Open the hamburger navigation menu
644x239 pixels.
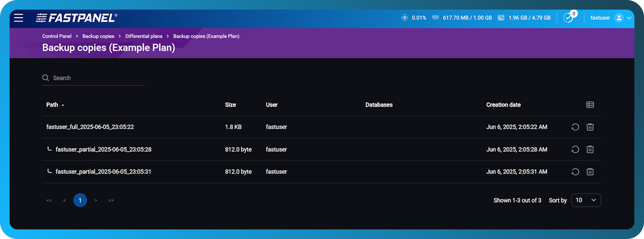tap(18, 18)
